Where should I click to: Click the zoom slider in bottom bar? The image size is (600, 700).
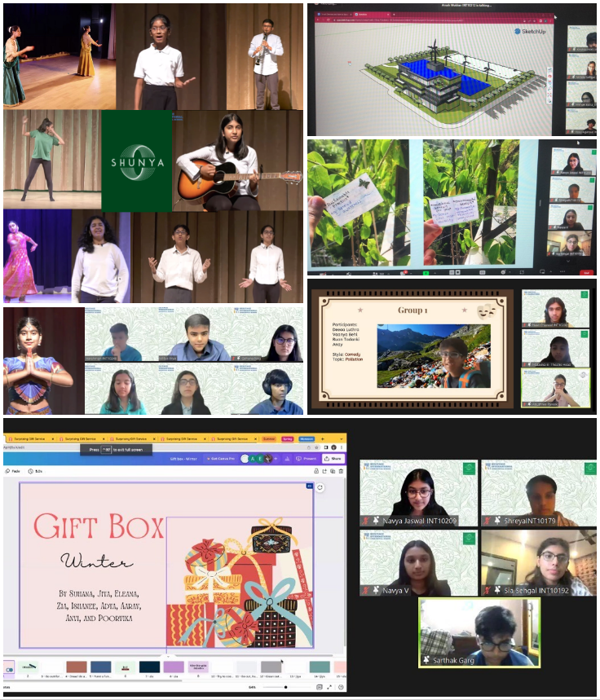click(x=285, y=687)
